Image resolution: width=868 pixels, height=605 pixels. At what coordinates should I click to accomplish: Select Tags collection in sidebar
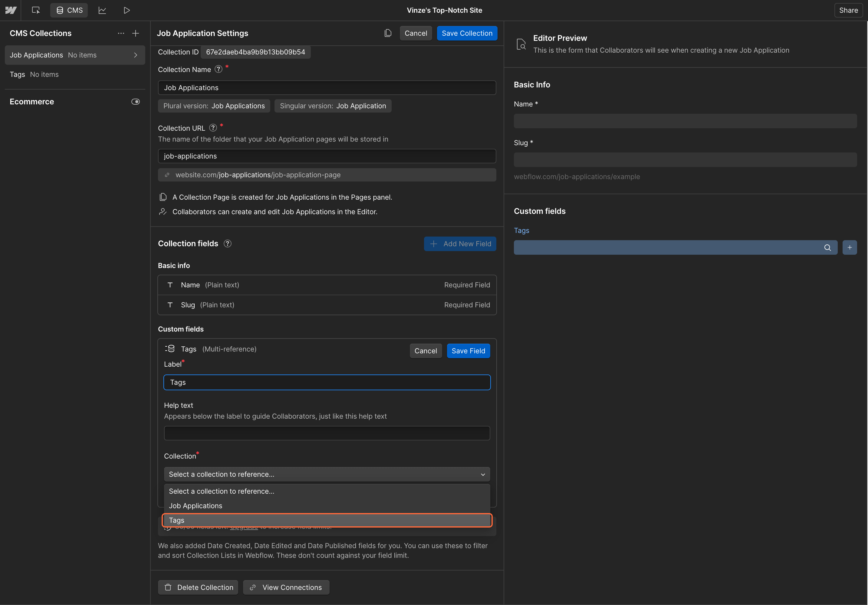(34, 74)
